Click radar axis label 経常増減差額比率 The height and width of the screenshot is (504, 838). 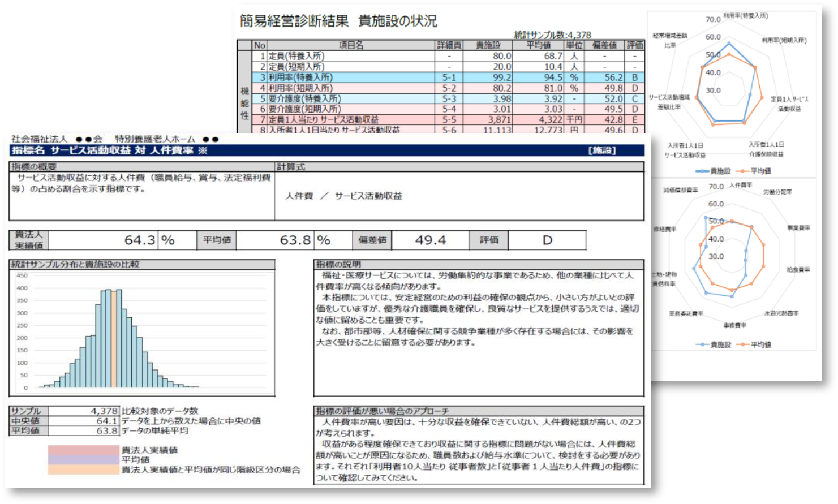pos(670,40)
